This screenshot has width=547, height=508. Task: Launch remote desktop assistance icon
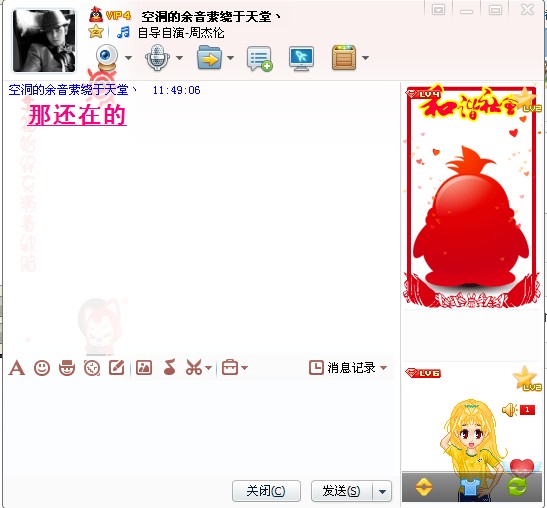(x=301, y=58)
